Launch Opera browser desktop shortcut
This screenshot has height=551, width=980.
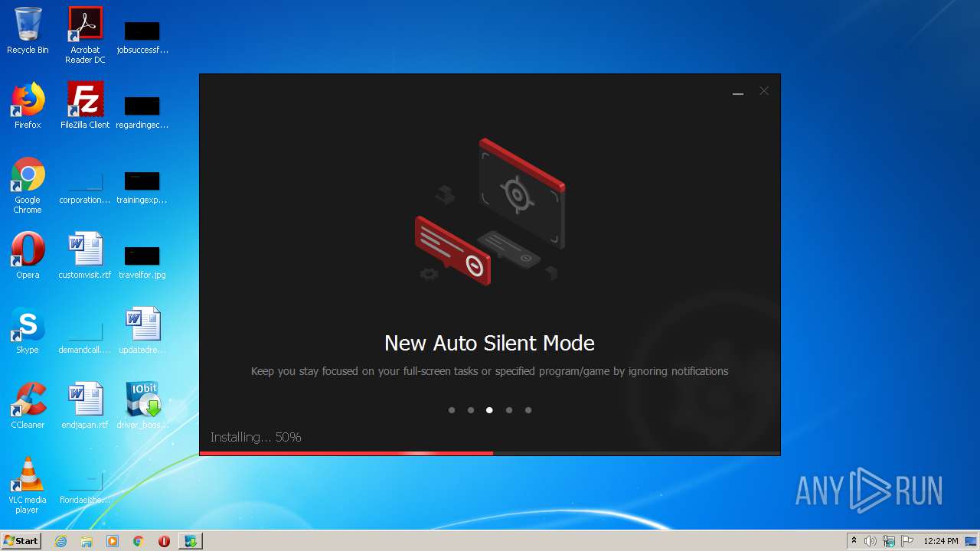pyautogui.click(x=28, y=256)
